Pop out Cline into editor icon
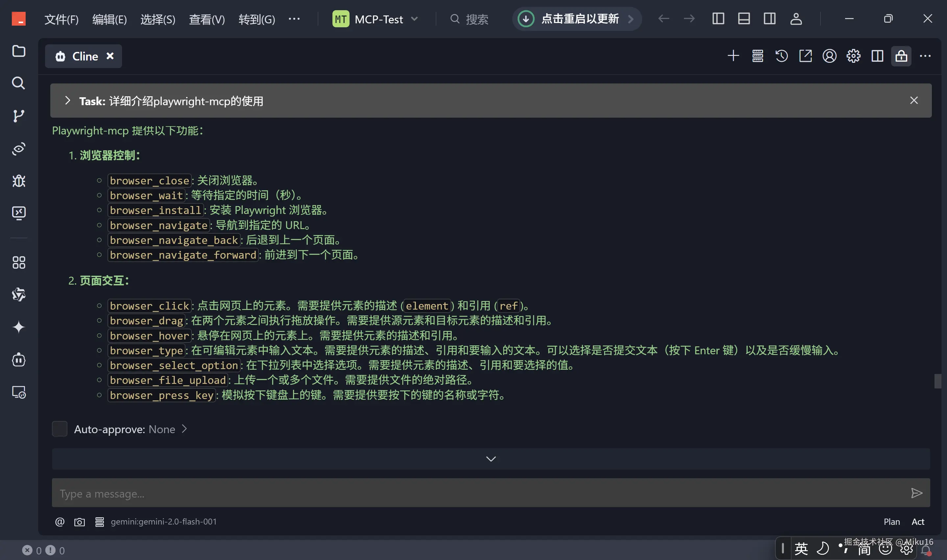947x560 pixels. click(x=806, y=56)
